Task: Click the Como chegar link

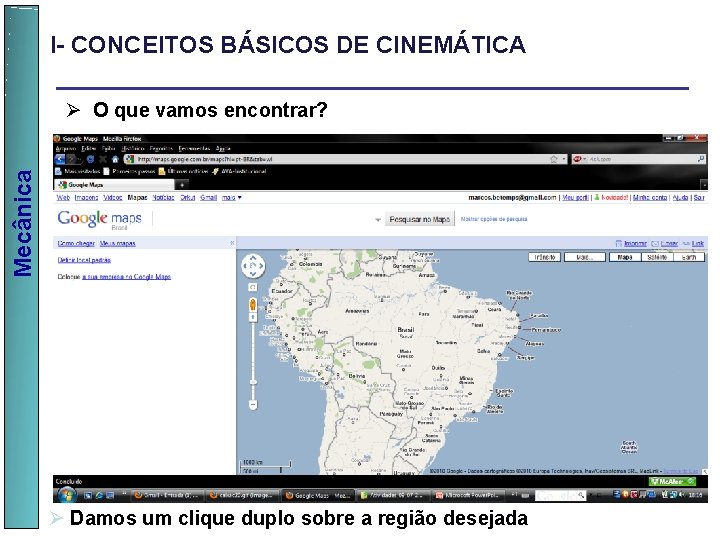Action: pos(76,244)
